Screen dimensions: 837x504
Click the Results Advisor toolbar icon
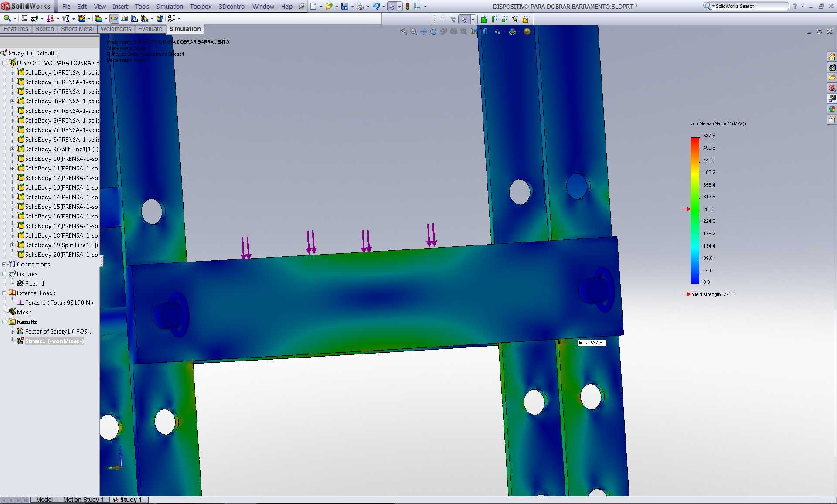click(99, 18)
